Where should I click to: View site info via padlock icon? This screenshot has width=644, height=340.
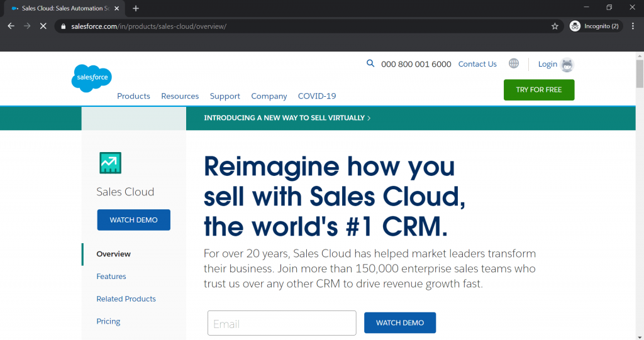tap(64, 26)
